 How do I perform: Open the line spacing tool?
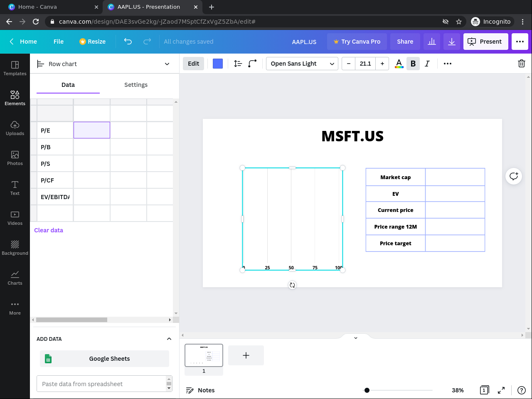[x=238, y=64]
